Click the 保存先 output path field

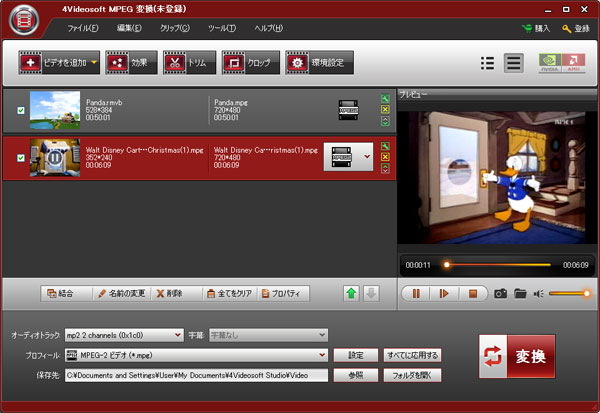tap(196, 375)
